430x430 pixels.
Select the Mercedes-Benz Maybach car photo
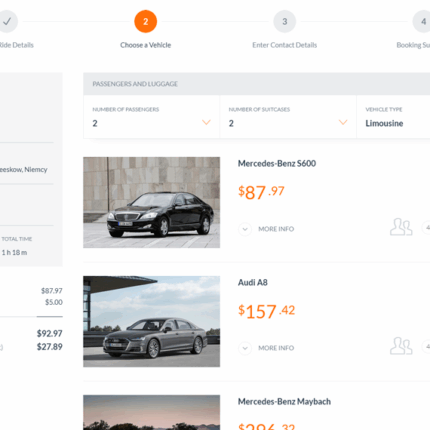(x=152, y=412)
